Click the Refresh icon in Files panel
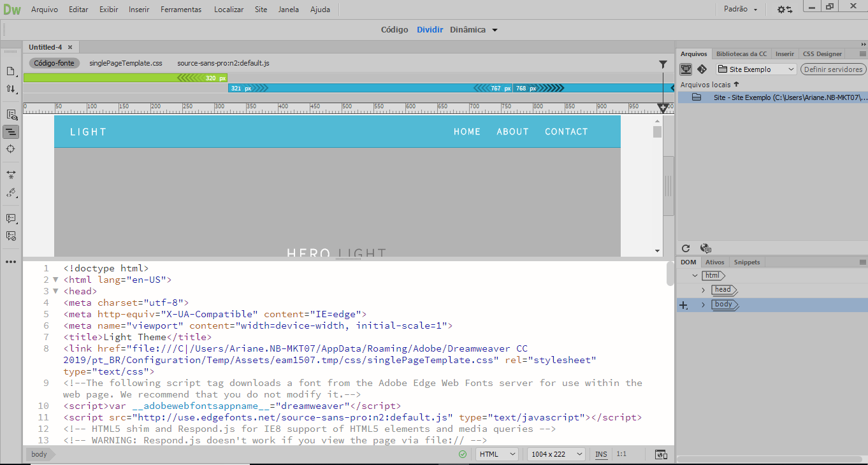 (686, 248)
